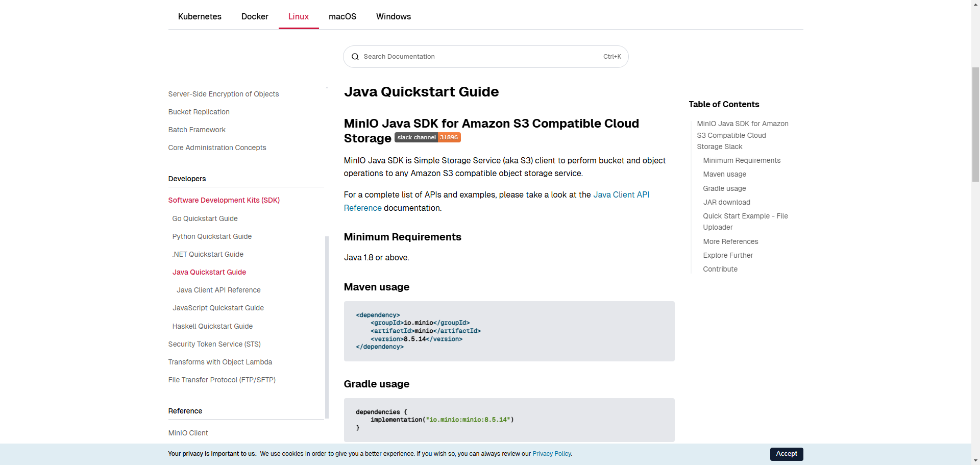Follow the Java Client API Reference link in text
Screen dimensions: 980x465
pos(621,194)
